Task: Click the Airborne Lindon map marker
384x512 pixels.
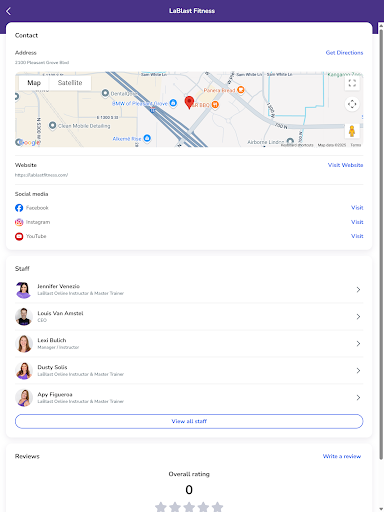Action: pyautogui.click(x=290, y=141)
